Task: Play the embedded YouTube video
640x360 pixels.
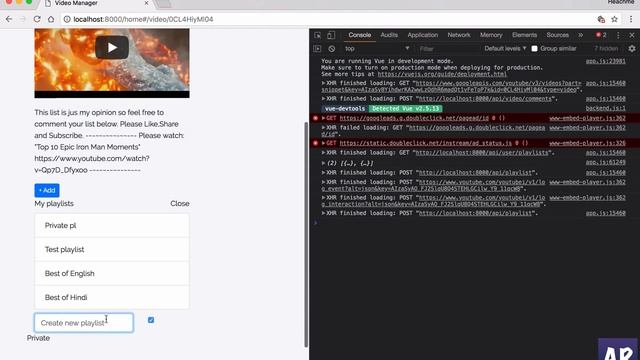Action: tap(112, 48)
